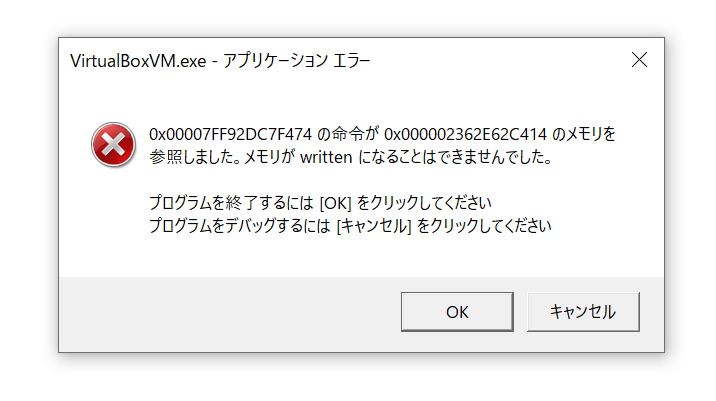Image resolution: width=716 pixels, height=401 pixels.
Task: Click the OK button to terminate program
Action: click(x=457, y=312)
